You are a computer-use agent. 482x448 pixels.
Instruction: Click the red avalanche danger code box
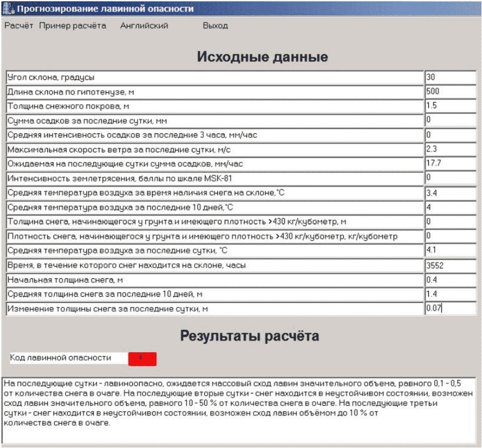142,358
